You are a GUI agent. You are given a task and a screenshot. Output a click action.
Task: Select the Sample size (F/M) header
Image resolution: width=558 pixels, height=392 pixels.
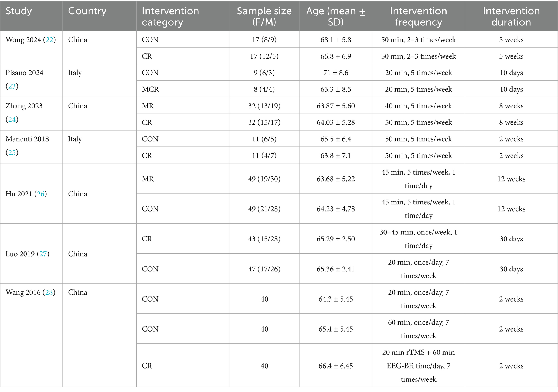coord(264,16)
